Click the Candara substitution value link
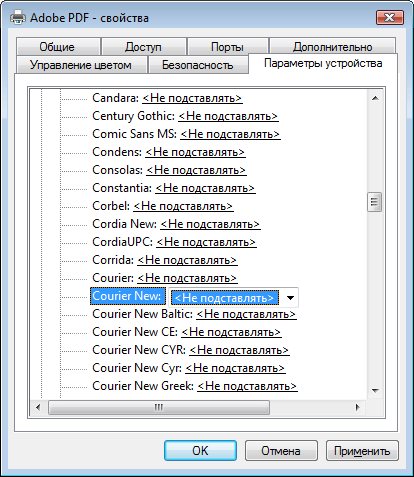Viewport: 414px width, 477px height. tap(192, 98)
